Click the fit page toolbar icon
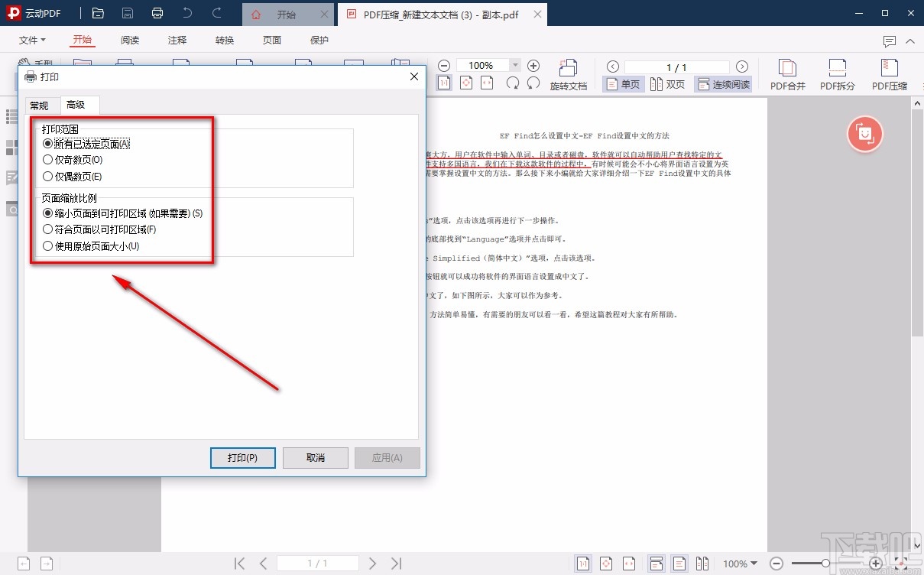Viewport: 924px width, 575px height. click(x=466, y=83)
